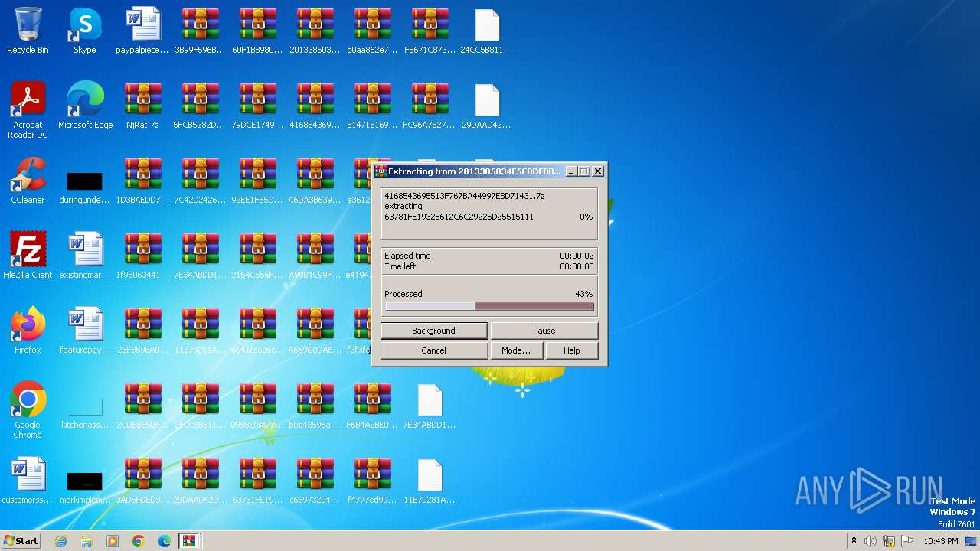The image size is (980, 551).
Task: Select the f4777ed99 archive icon
Action: (x=372, y=481)
